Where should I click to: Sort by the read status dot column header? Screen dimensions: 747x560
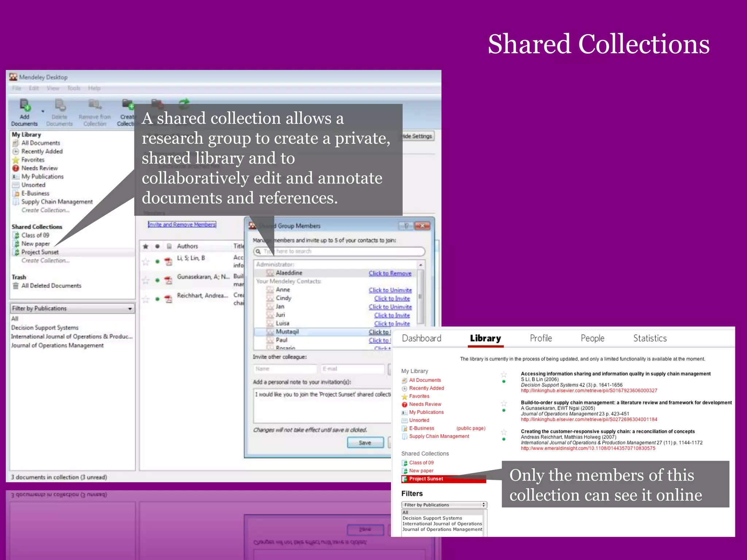pos(157,246)
